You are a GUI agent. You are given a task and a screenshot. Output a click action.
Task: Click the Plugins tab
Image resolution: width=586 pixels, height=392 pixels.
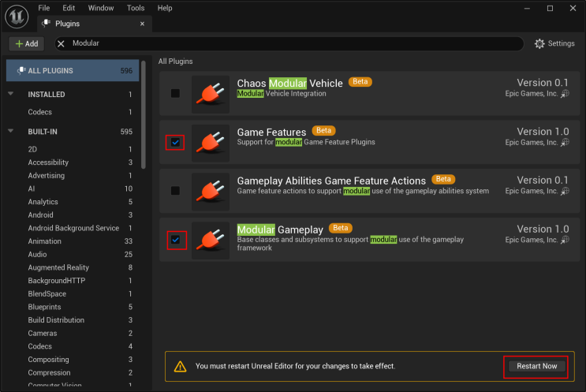tap(94, 24)
